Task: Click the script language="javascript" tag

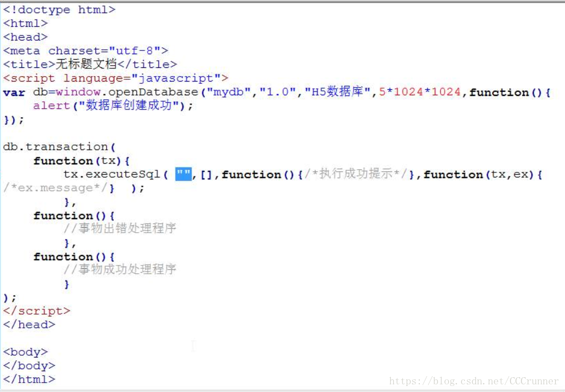Action: [x=116, y=78]
